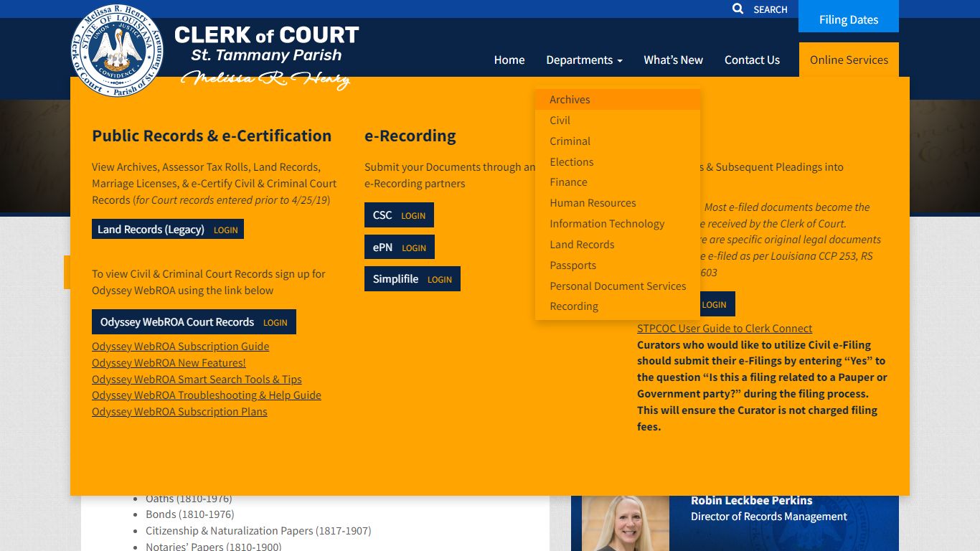Open Odyssey WebROA Subscription Plans link

tap(179, 412)
